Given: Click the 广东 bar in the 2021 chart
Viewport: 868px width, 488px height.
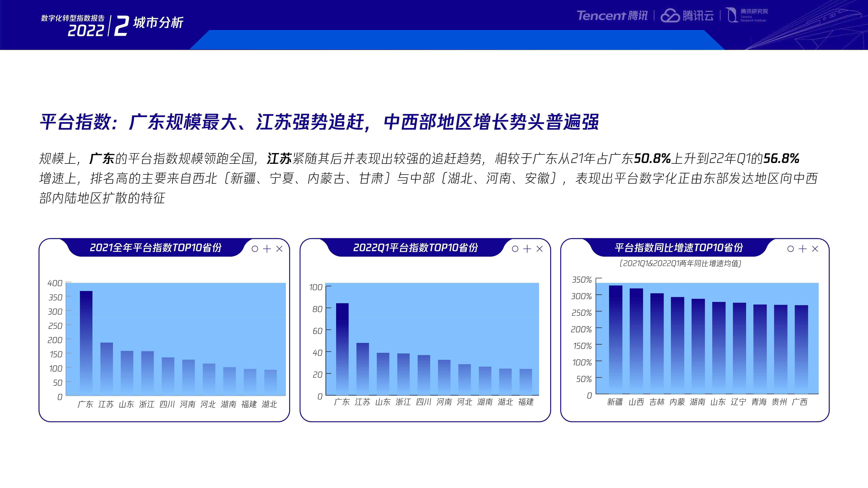Looking at the screenshot, I should pos(86,343).
